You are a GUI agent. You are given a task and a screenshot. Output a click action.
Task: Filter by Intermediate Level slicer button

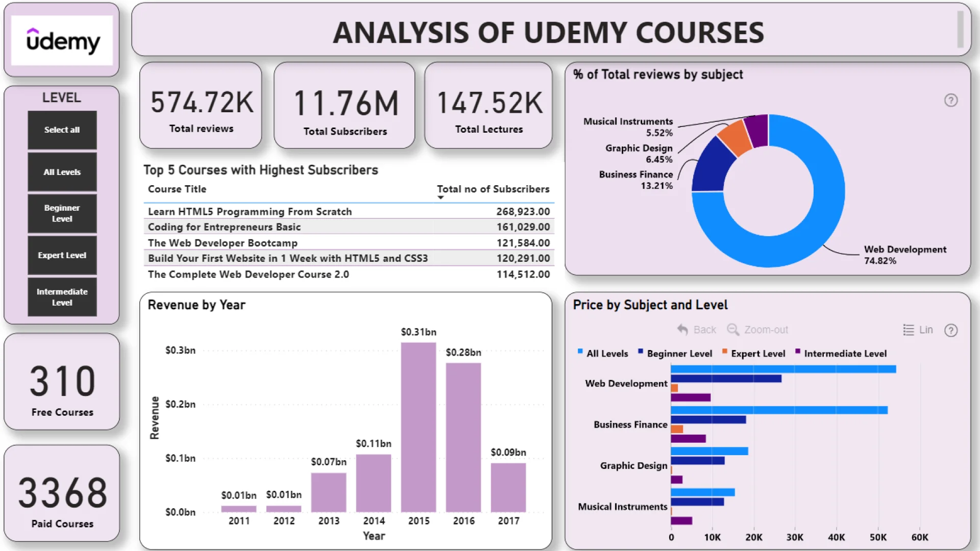point(62,297)
